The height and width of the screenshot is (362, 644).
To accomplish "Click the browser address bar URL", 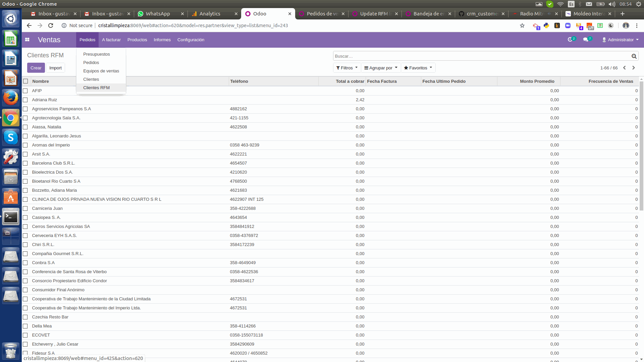I will pos(193,25).
